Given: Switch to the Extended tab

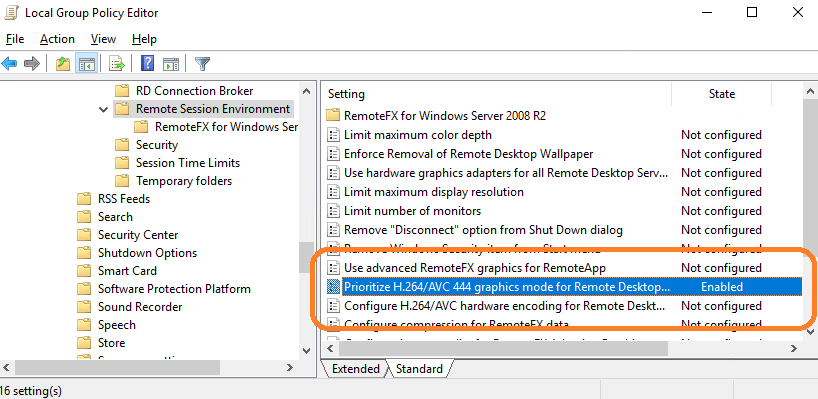Looking at the screenshot, I should [356, 369].
